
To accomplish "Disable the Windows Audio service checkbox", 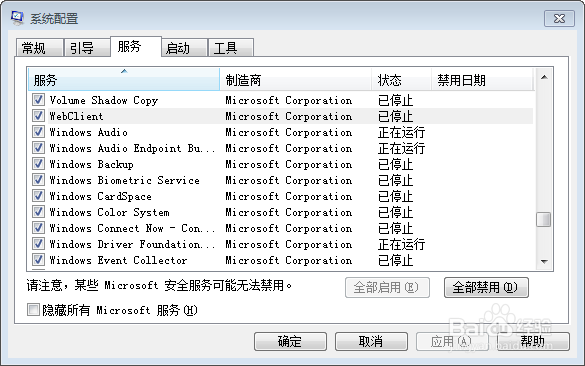I will [x=38, y=132].
